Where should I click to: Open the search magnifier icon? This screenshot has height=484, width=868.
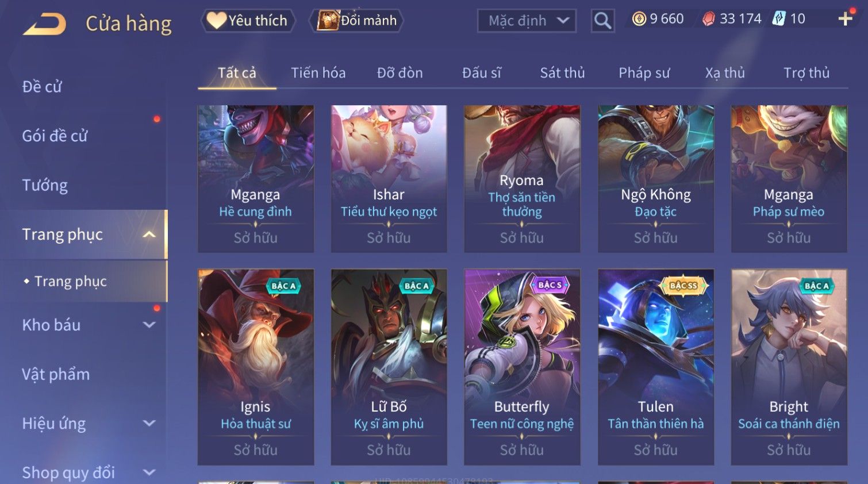coord(602,21)
